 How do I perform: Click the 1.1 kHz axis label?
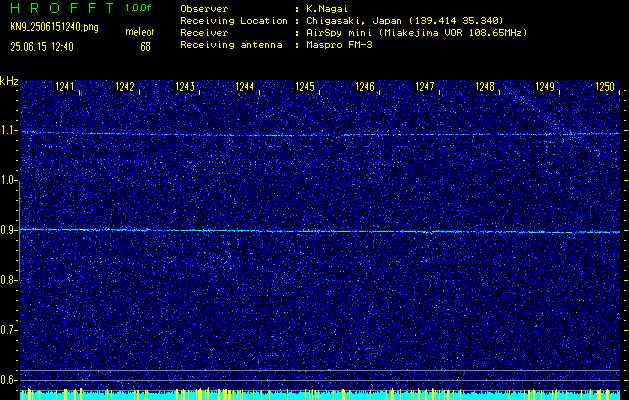point(8,130)
